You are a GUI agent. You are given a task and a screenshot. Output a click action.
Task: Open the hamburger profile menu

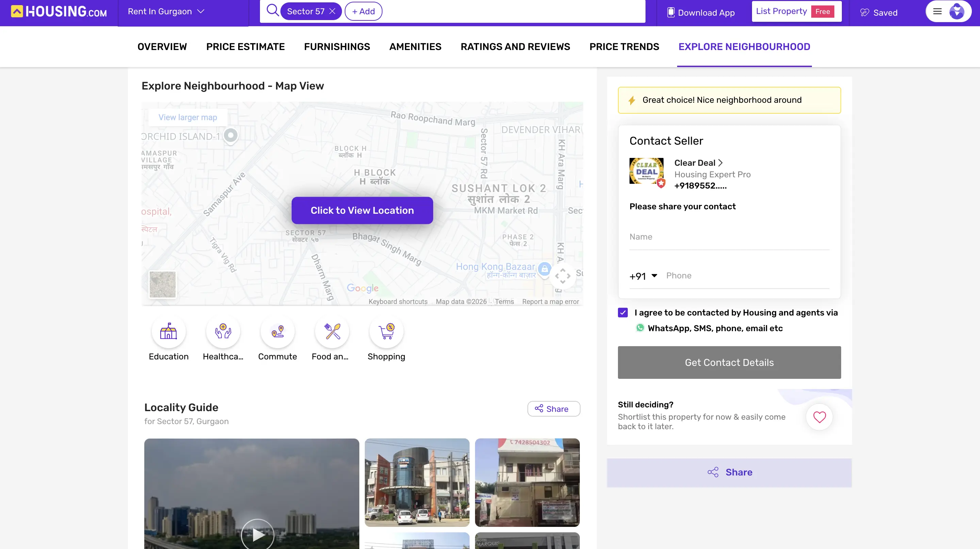click(x=937, y=12)
